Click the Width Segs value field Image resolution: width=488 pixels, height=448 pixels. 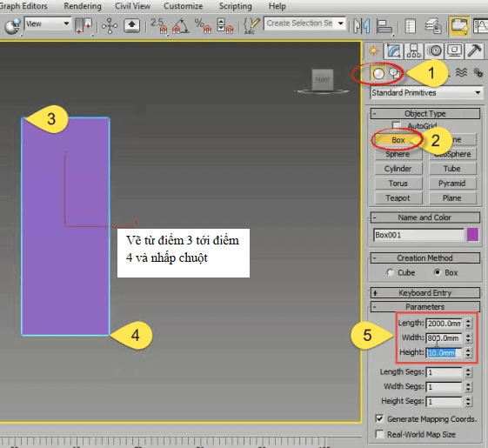(445, 386)
